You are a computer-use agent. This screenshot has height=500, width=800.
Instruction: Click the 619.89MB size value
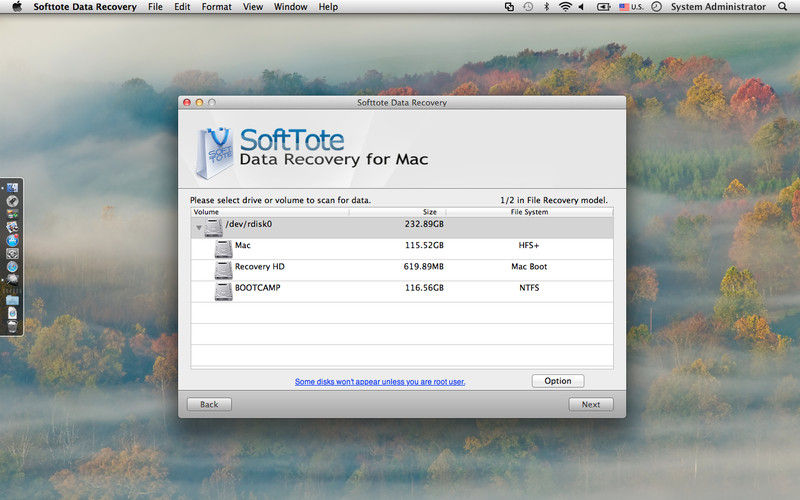pos(423,267)
